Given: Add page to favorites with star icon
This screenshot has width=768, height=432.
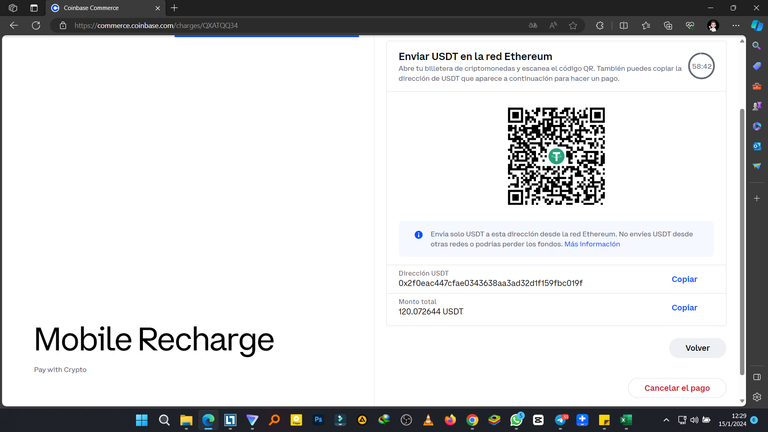Looking at the screenshot, I should (x=573, y=25).
